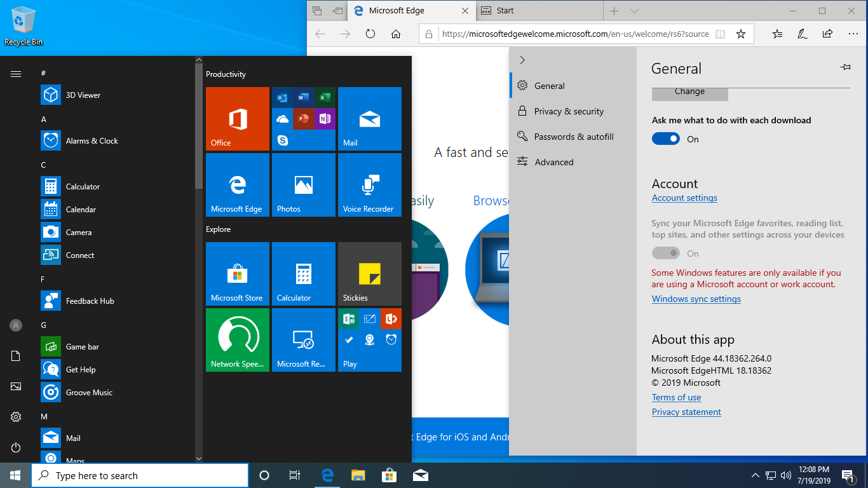Screen dimensions: 868x488
Task: Toggle Ask me what to do with each download
Action: (666, 139)
